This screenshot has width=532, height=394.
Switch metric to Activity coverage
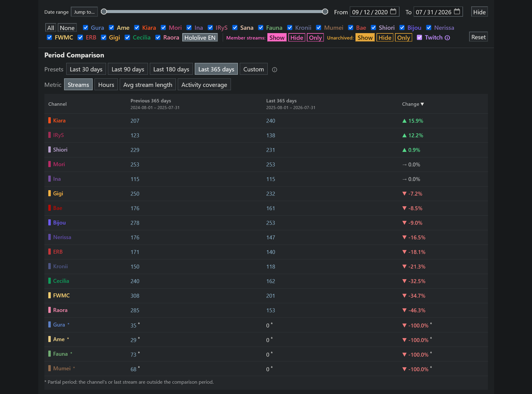204,84
